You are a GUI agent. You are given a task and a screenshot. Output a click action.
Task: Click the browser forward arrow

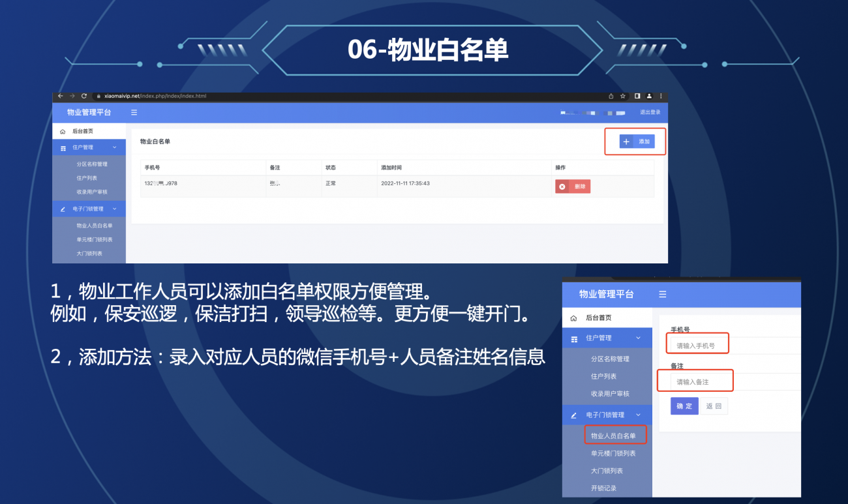pos(72,96)
